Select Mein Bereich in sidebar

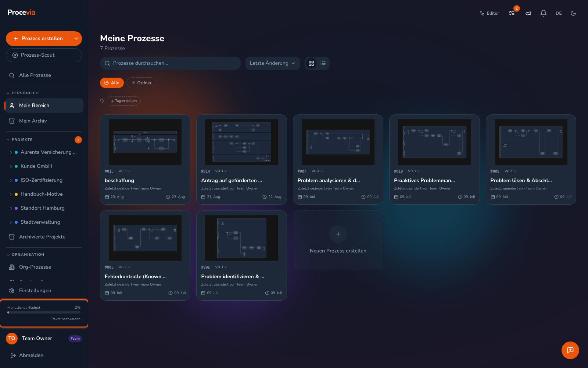(44, 106)
